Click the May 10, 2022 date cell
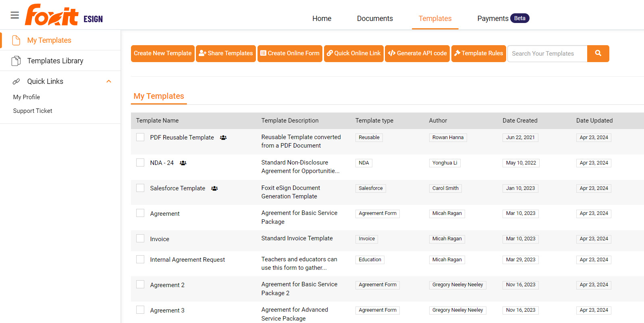This screenshot has width=644, height=323. point(521,163)
